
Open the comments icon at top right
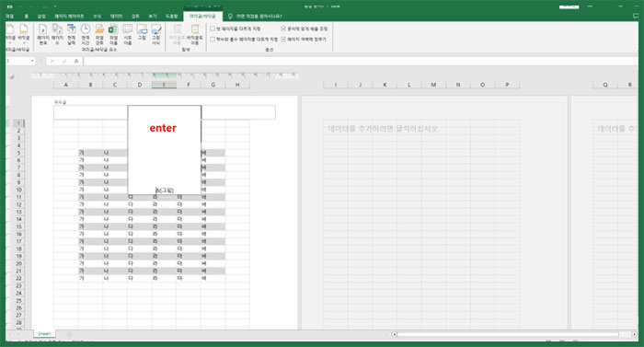pyautogui.click(x=636, y=16)
